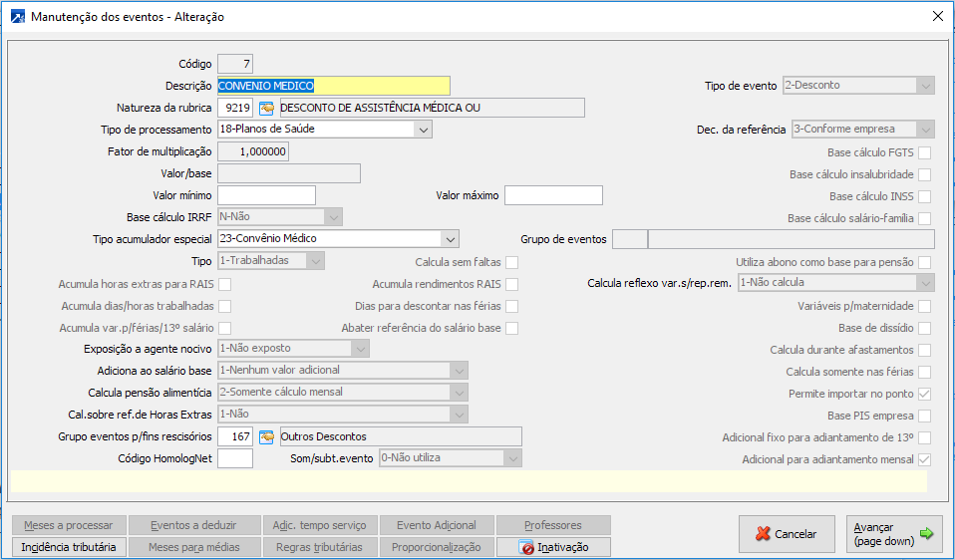Screen dimensions: 955x560
Task: Click the Código field showing 7
Action: [x=235, y=64]
